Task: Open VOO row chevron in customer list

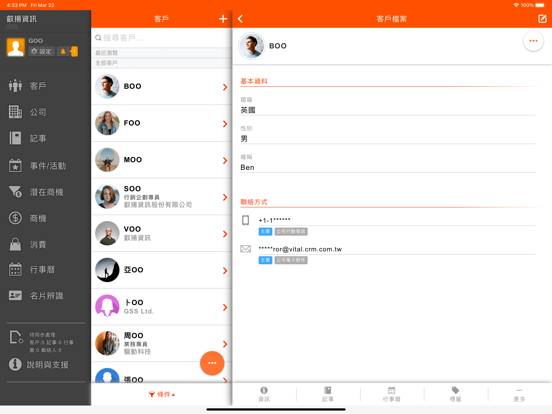Action: point(225,234)
